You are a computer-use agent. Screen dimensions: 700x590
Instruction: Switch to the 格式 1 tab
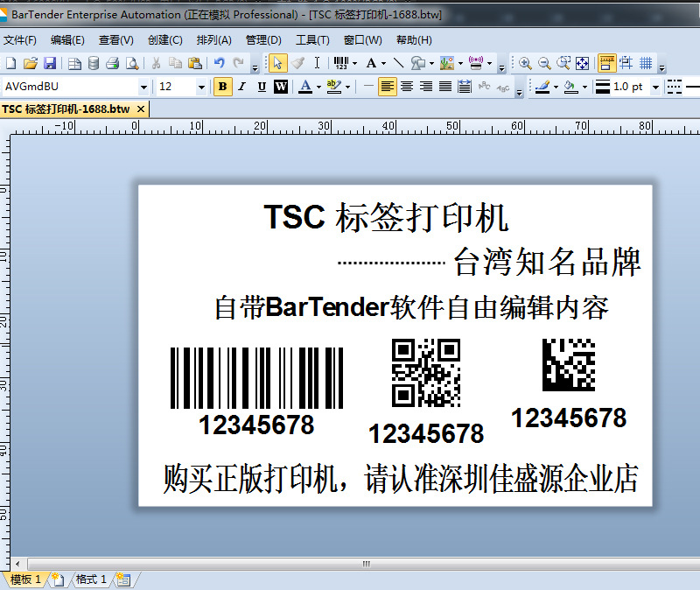(91, 579)
